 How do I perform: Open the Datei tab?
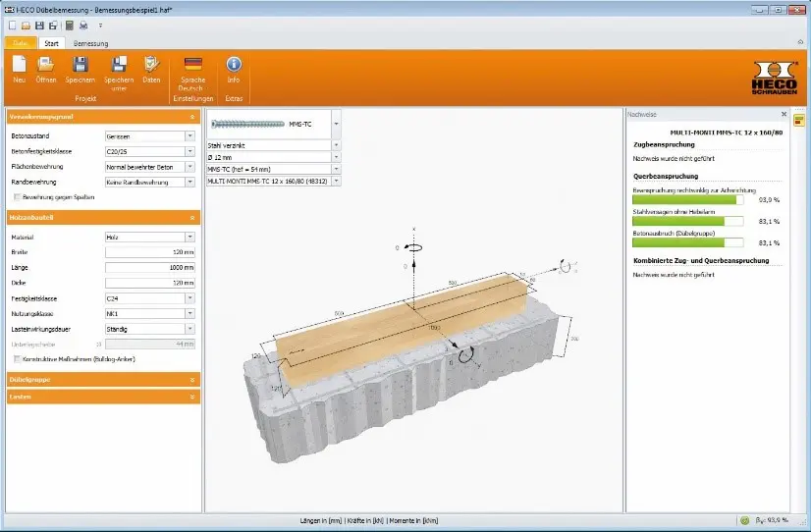[x=21, y=43]
